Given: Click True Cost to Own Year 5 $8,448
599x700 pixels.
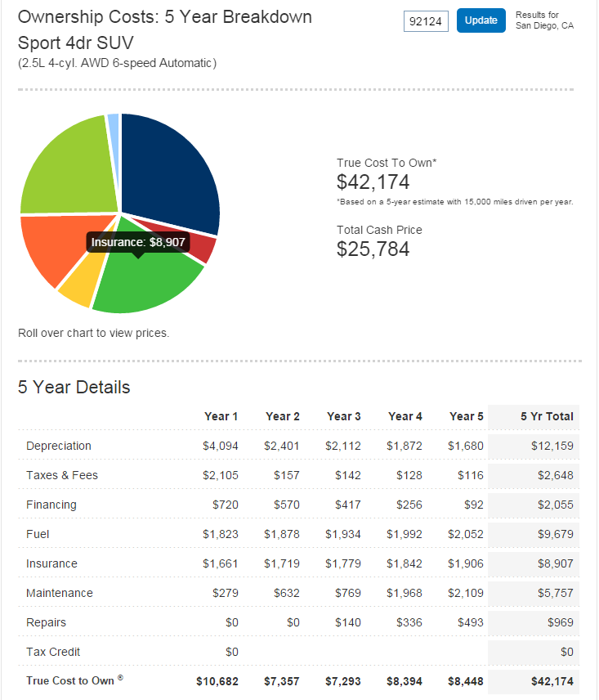Looking at the screenshot, I should (466, 682).
